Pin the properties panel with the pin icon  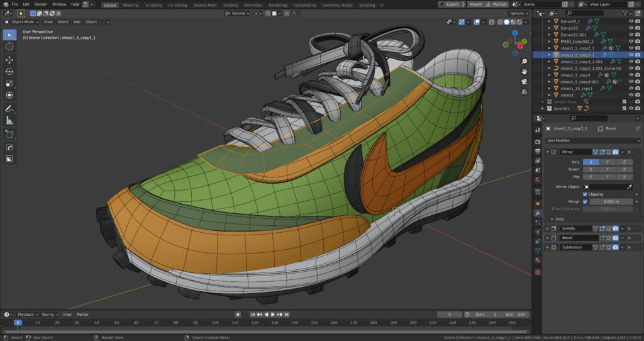click(638, 128)
